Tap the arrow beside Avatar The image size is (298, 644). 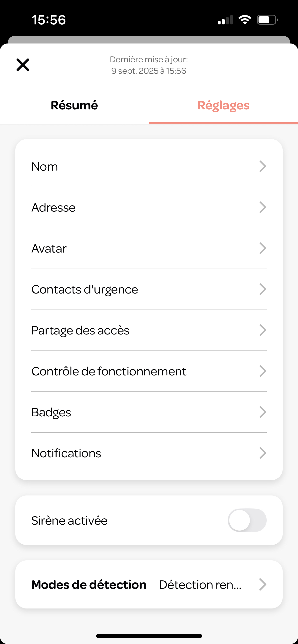tap(263, 248)
